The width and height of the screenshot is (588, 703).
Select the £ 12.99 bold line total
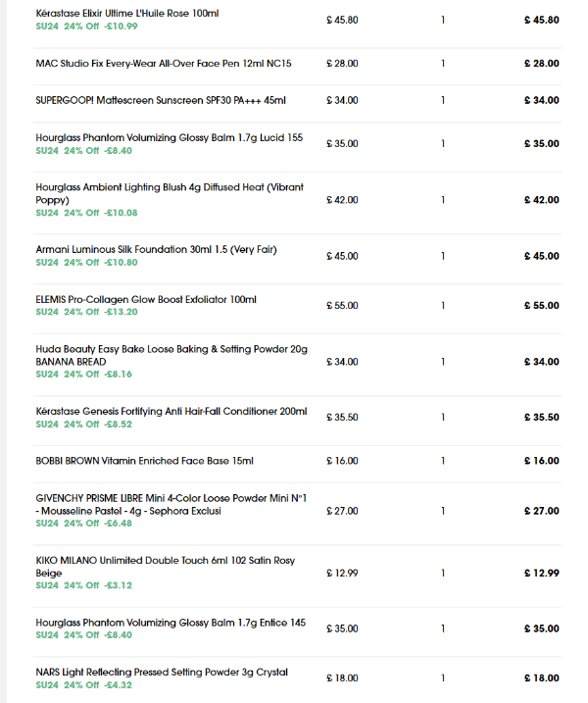[541, 573]
